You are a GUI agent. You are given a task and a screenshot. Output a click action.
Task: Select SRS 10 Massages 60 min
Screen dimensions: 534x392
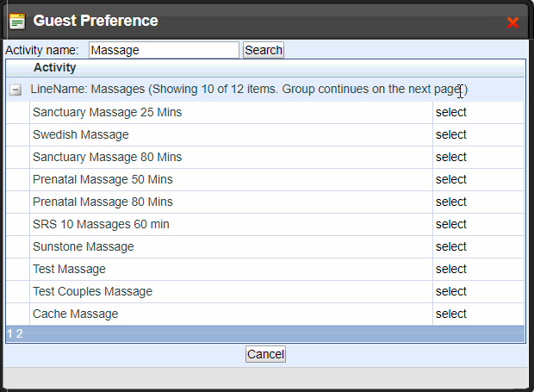[x=450, y=225]
